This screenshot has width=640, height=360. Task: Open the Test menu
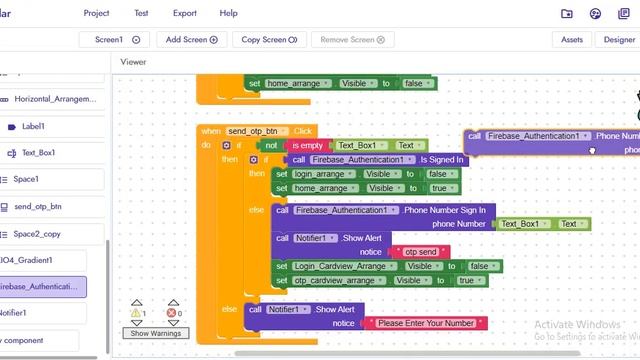(141, 13)
